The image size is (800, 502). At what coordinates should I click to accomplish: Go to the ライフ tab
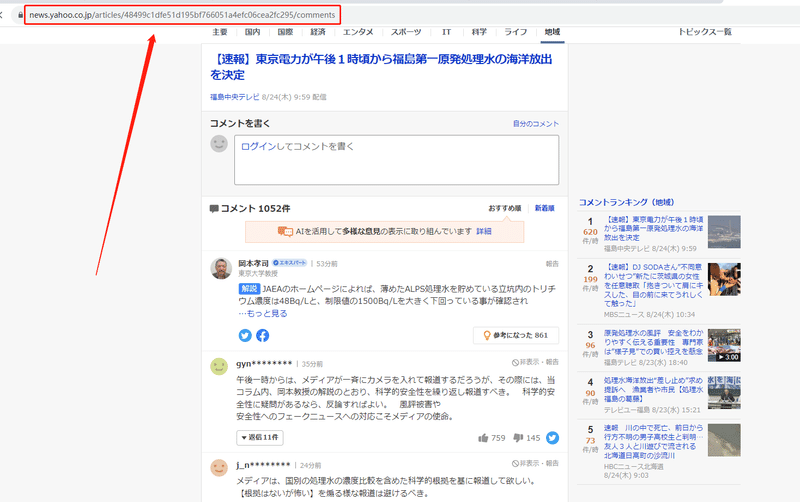(515, 32)
